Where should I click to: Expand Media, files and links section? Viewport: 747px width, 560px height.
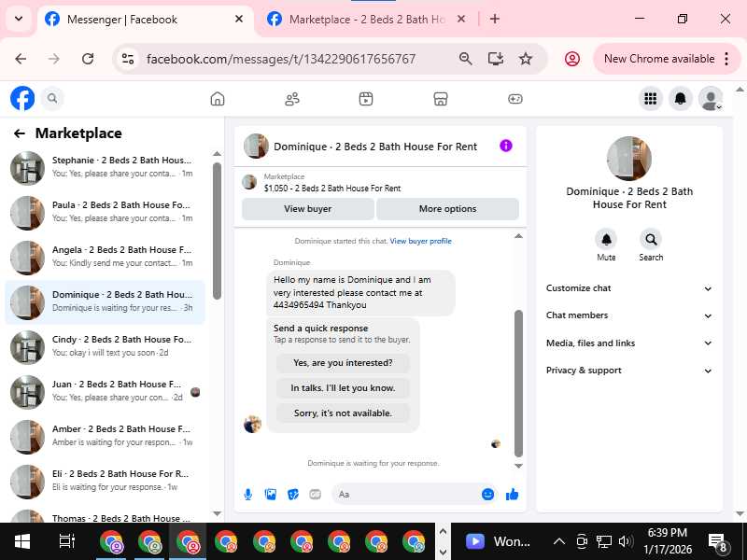[x=628, y=343]
